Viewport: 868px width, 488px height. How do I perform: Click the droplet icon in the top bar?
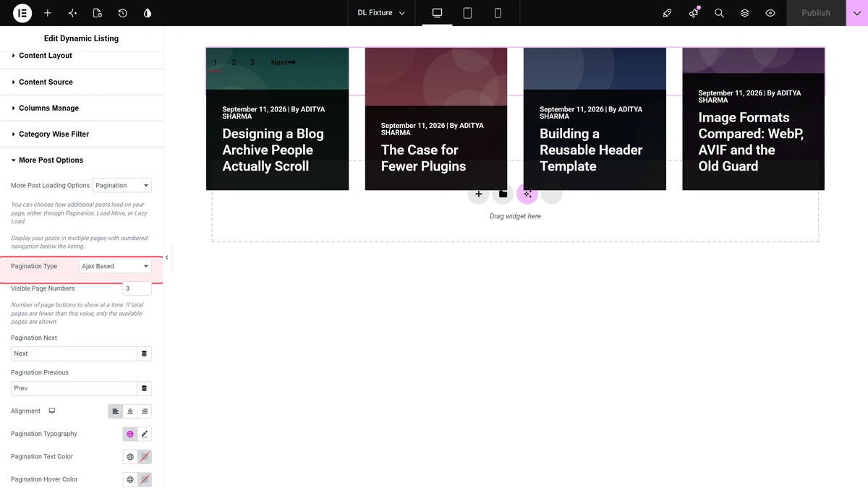(x=148, y=13)
